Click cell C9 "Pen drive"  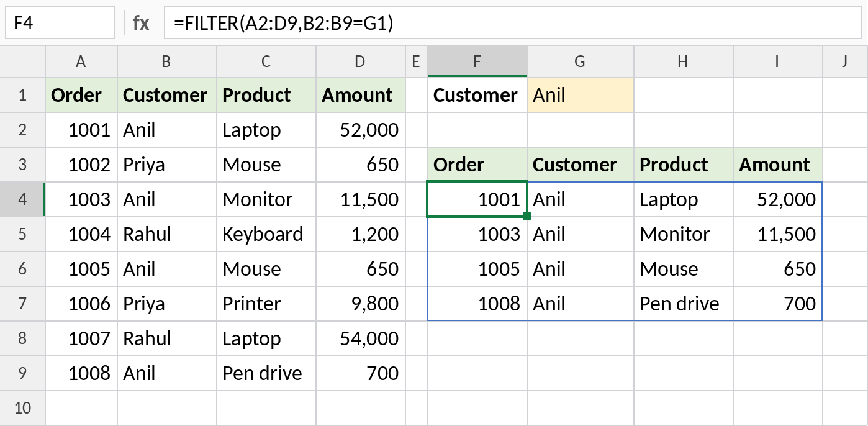[266, 373]
